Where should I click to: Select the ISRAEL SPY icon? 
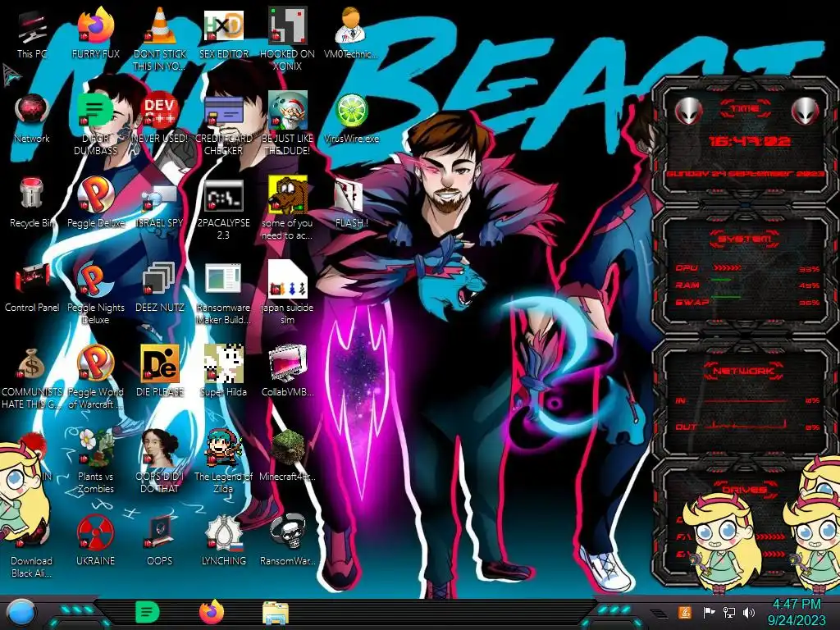159,197
